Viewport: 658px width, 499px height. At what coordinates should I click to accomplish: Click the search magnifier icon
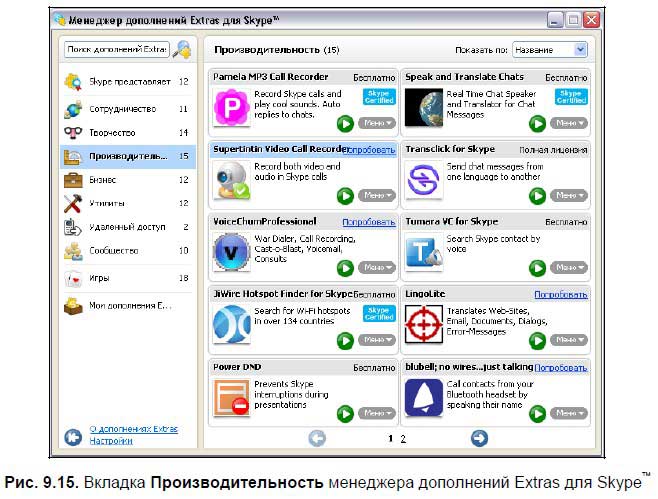click(x=182, y=49)
